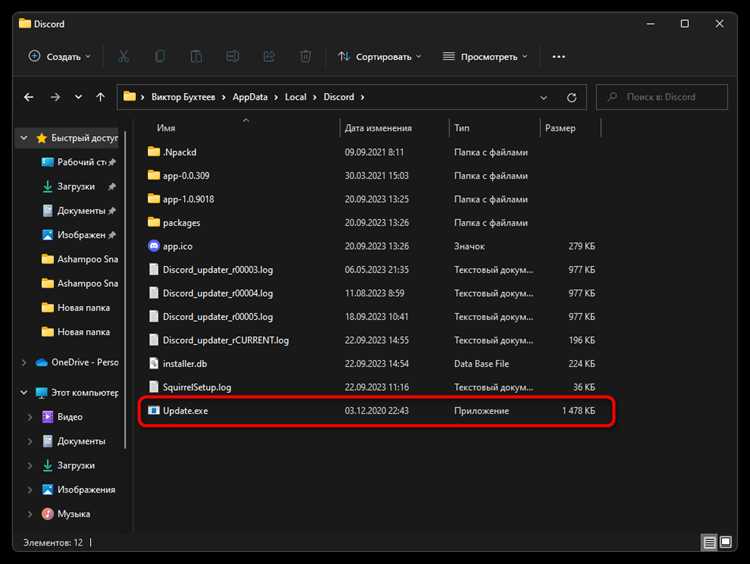
Task: Expand Изображения under Этот компьютер
Action: coord(30,490)
